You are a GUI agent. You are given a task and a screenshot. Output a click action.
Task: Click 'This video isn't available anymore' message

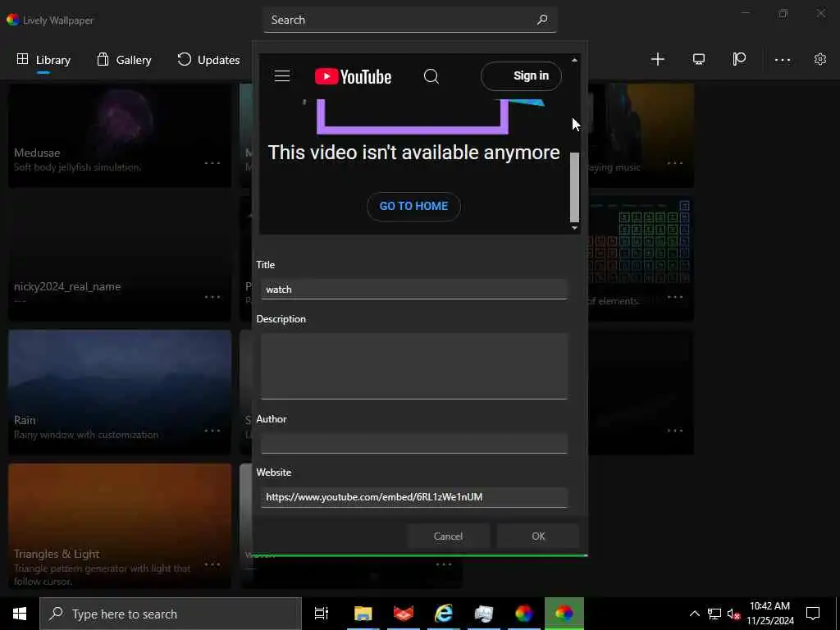pyautogui.click(x=413, y=153)
